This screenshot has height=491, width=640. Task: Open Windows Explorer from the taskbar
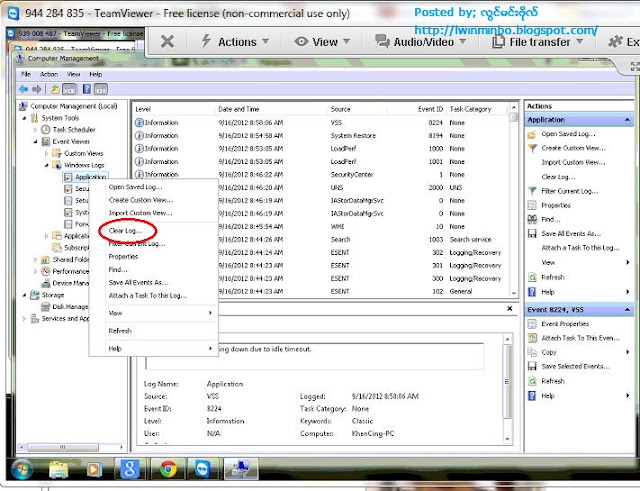point(59,469)
